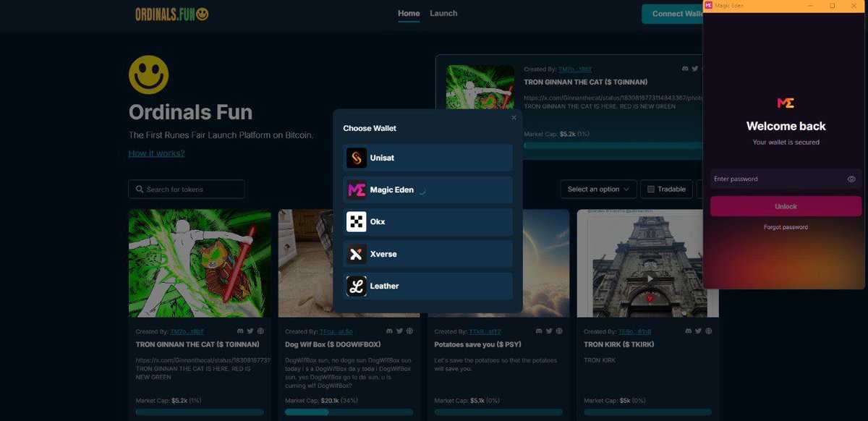Click the ORDINALS.FUN header logo
868x421 pixels.
point(172,14)
